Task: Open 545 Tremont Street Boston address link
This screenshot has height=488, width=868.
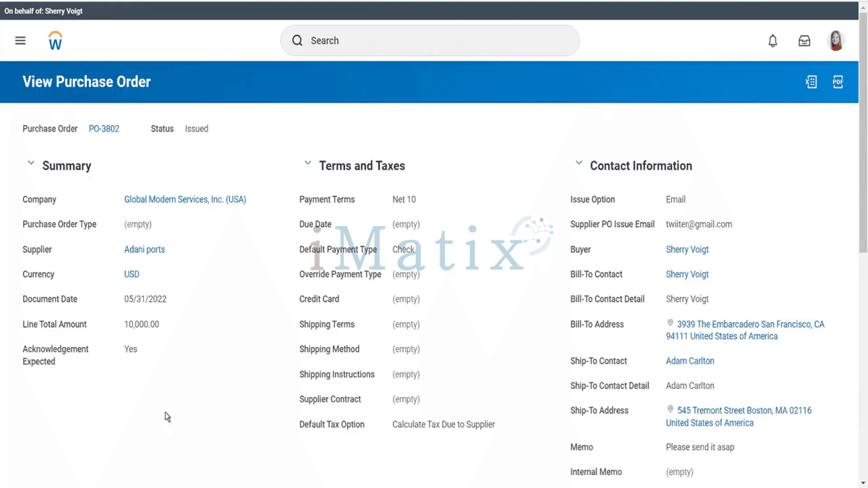Action: point(739,416)
